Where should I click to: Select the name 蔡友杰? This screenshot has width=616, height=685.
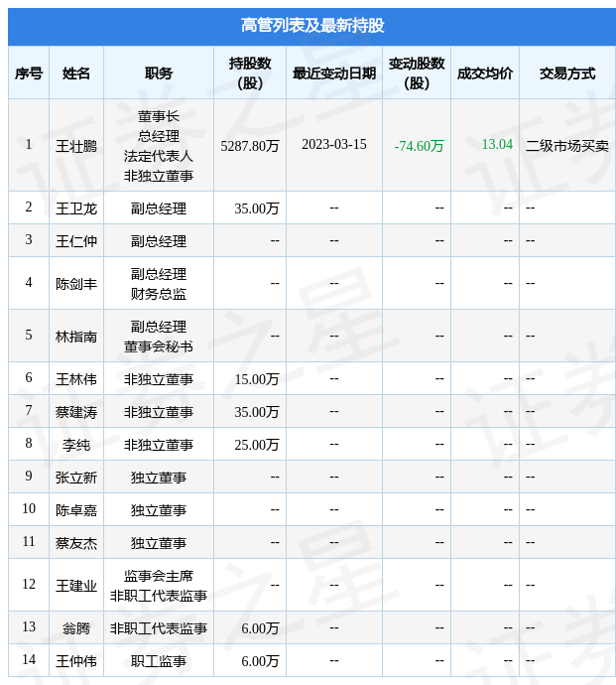76,543
